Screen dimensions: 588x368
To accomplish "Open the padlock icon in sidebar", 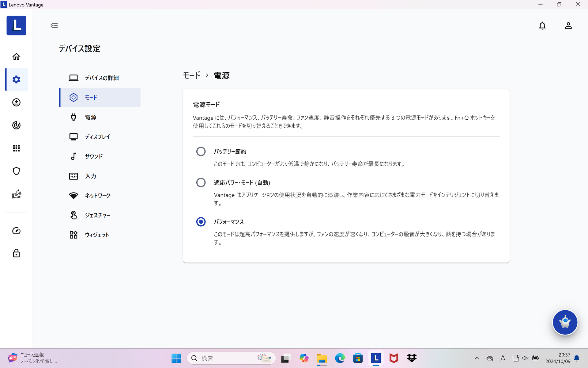I will (16, 253).
